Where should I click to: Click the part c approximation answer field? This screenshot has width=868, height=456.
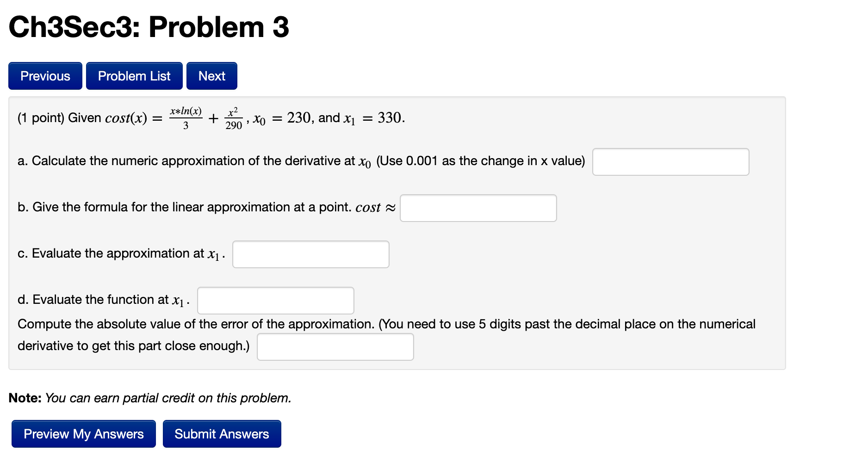point(310,254)
